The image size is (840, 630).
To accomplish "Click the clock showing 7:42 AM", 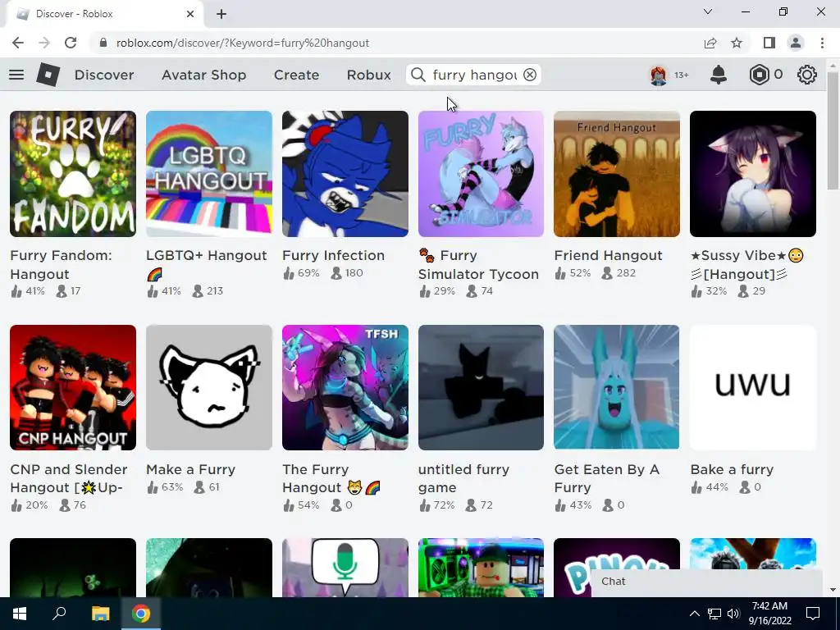I will click(769, 606).
